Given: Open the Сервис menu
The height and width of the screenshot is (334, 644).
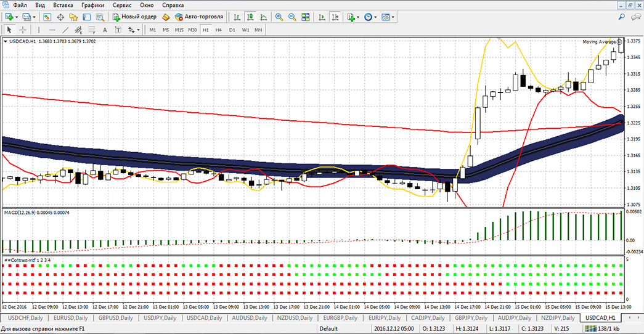Looking at the screenshot, I should coord(122,5).
